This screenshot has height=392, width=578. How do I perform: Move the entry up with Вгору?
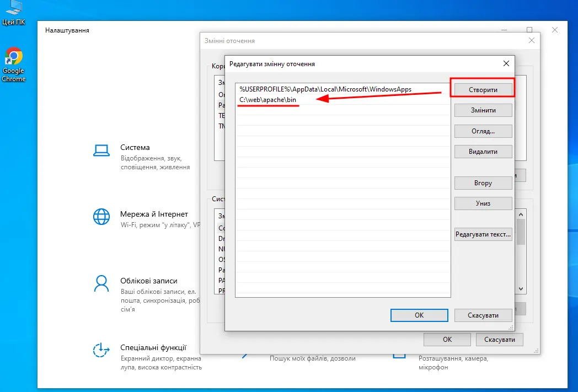483,183
